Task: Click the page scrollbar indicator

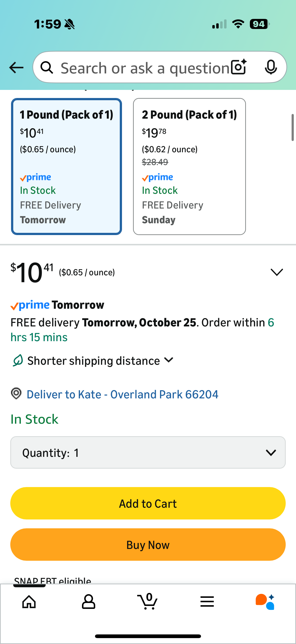Action: (x=293, y=127)
